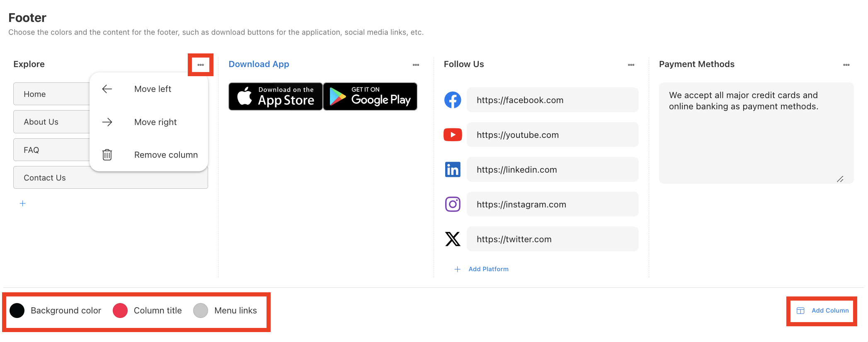The image size is (868, 342).
Task: Click the Payment Methods description text area
Action: point(756,133)
